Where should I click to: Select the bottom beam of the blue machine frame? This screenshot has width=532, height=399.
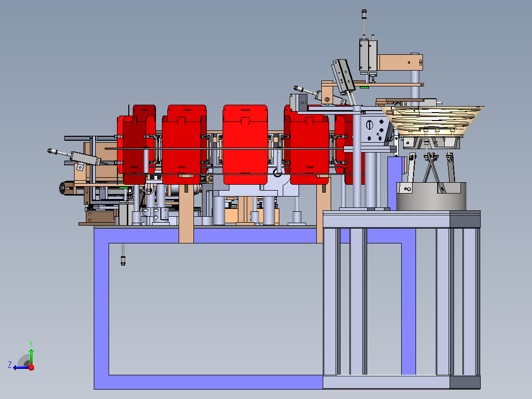[x=208, y=382]
